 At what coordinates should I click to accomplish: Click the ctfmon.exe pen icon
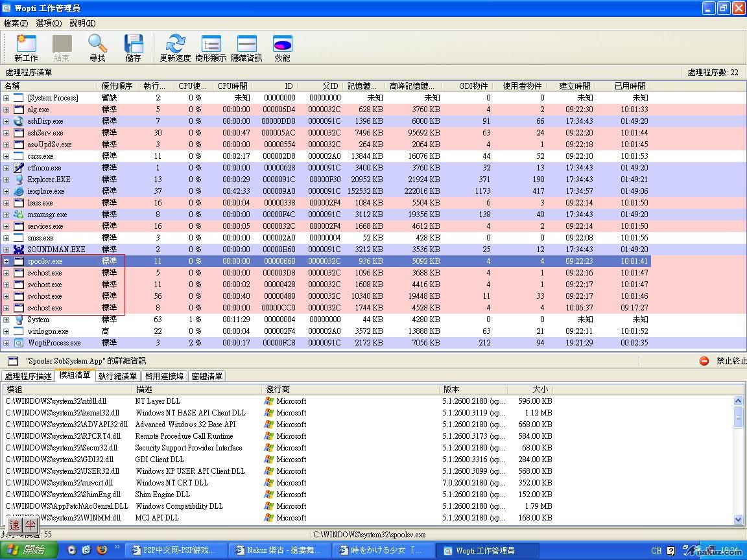[x=19, y=168]
